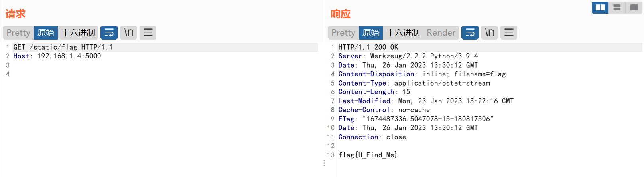Open the response Render tab
The height and width of the screenshot is (177, 644).
[441, 32]
